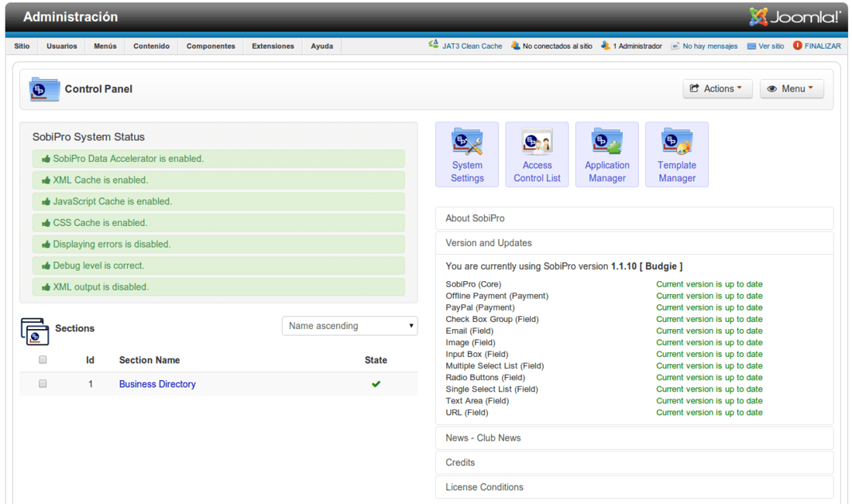Click 'Input Box (Field)' row
Image resolution: width=852 pixels, height=504 pixels.
coord(476,354)
